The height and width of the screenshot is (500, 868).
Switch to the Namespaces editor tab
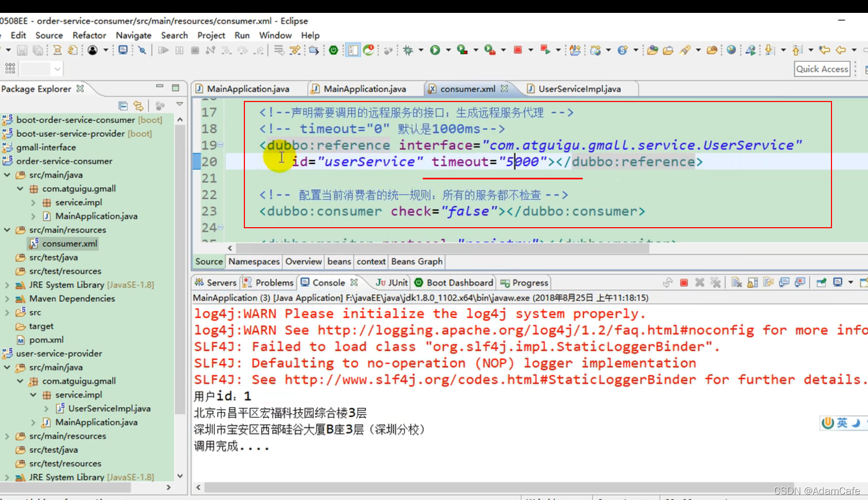click(254, 262)
